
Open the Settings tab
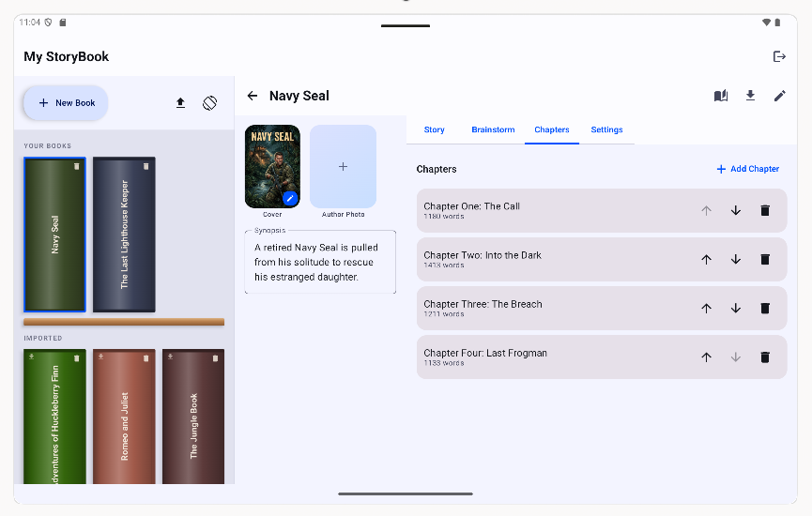pos(606,129)
